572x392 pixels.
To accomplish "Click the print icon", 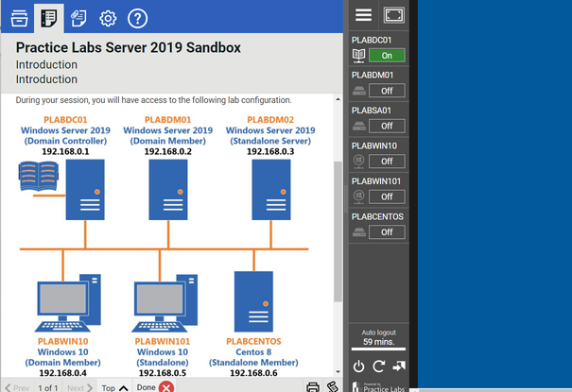I will [313, 387].
